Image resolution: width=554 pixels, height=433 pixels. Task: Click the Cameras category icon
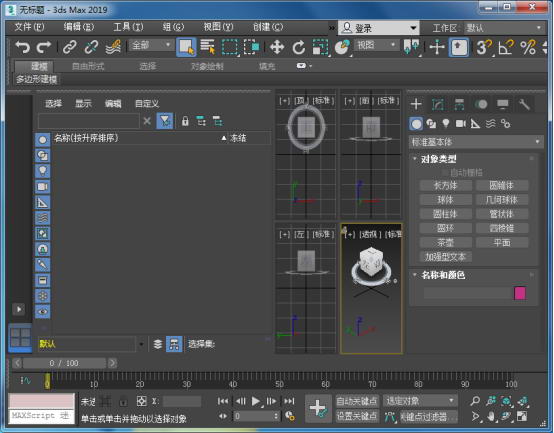pos(461,124)
